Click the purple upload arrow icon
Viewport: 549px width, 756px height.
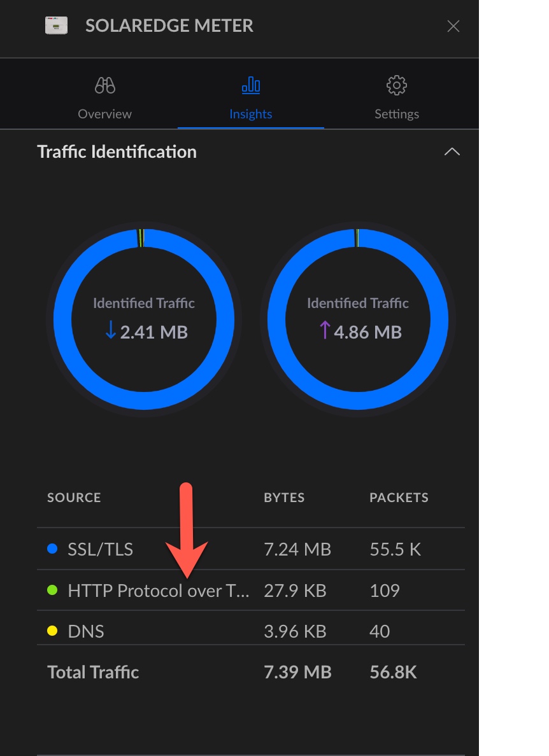coord(325,330)
